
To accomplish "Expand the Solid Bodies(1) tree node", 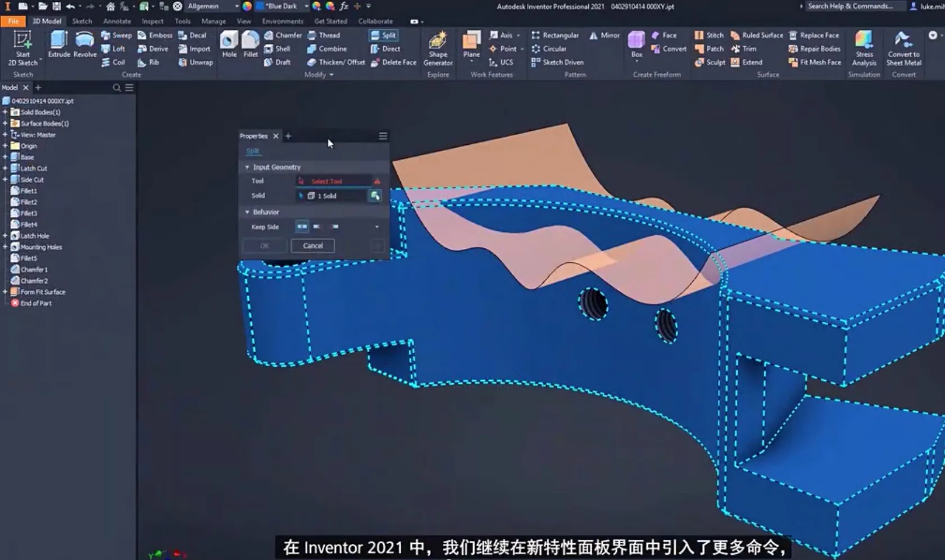I will 5,112.
